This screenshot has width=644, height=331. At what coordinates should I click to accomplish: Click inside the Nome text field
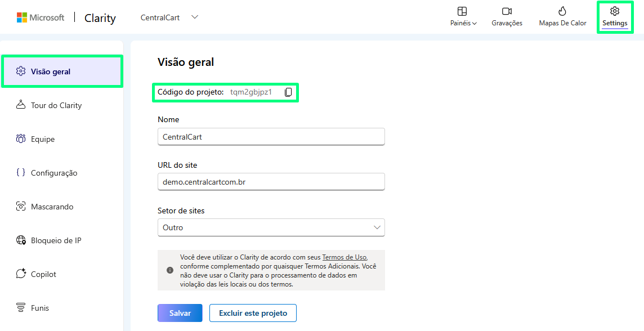(271, 137)
